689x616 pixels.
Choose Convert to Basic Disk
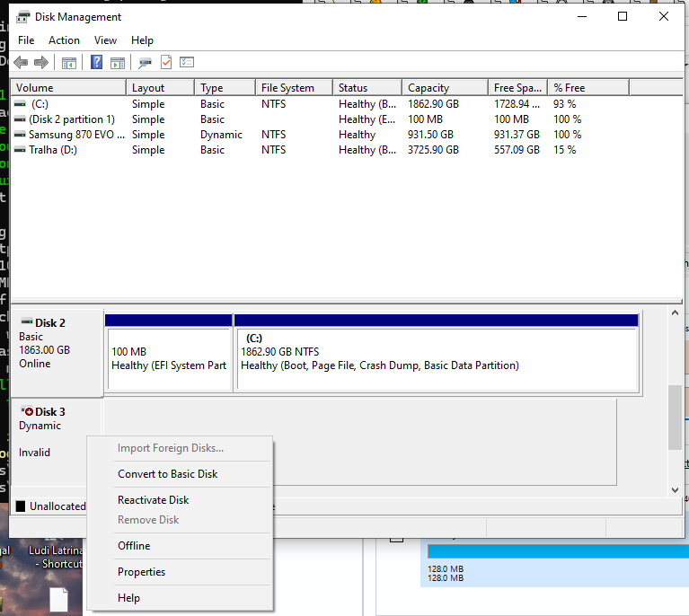180,474
